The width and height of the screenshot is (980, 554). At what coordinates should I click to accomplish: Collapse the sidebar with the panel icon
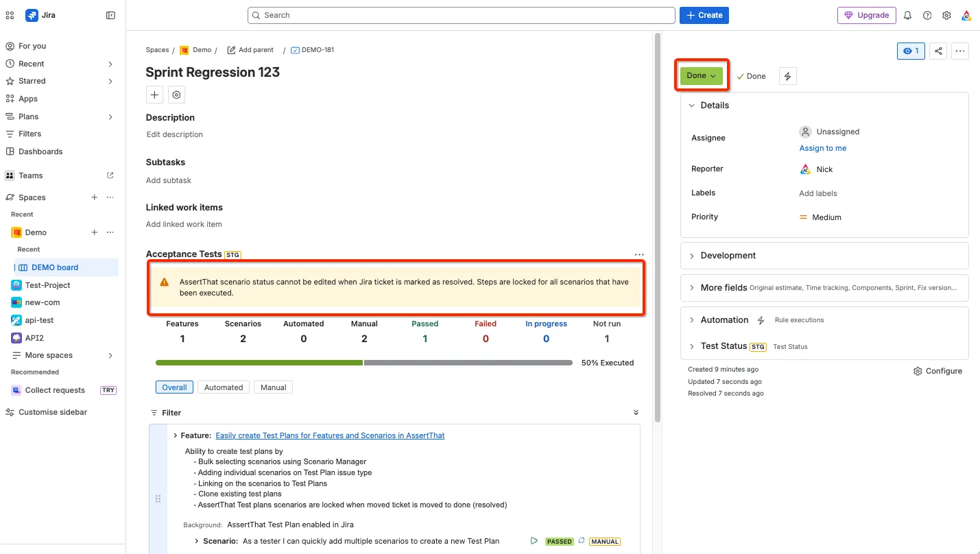coord(110,15)
